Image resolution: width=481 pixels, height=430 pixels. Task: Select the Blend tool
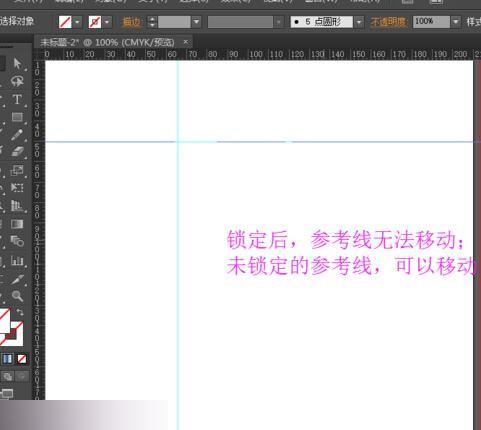tap(17, 241)
